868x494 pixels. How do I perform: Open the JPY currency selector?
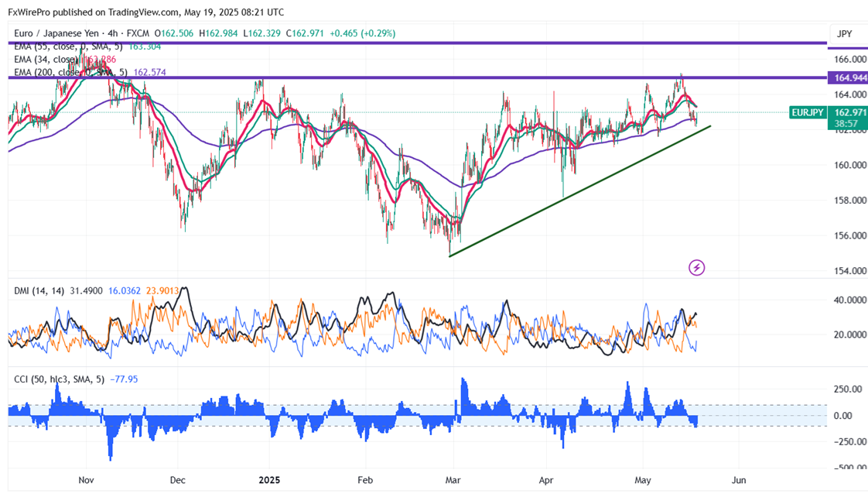point(846,34)
